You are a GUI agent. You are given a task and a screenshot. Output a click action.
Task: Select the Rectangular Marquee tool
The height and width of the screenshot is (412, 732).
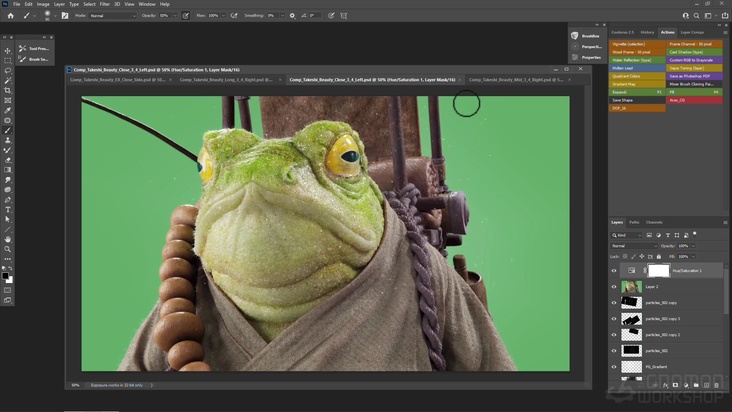click(x=7, y=61)
